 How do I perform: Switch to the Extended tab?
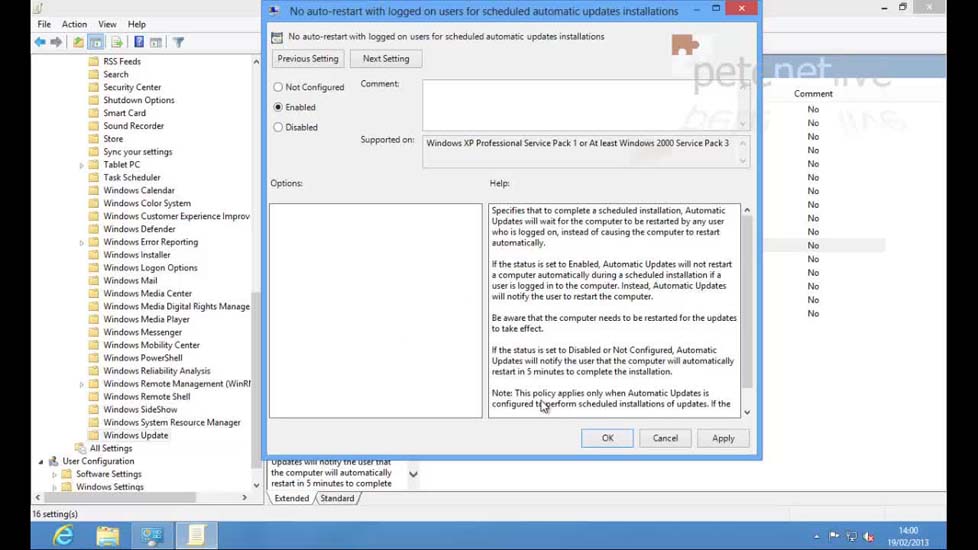coord(291,498)
